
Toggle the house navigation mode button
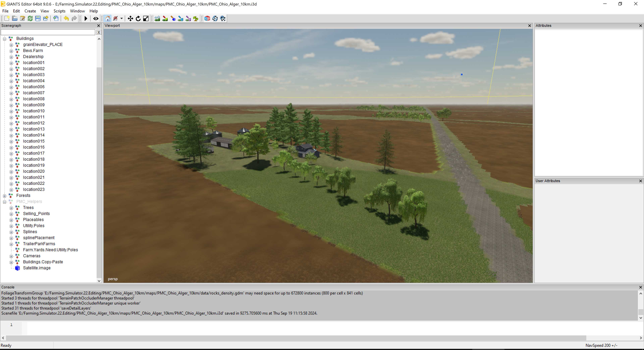click(x=108, y=18)
